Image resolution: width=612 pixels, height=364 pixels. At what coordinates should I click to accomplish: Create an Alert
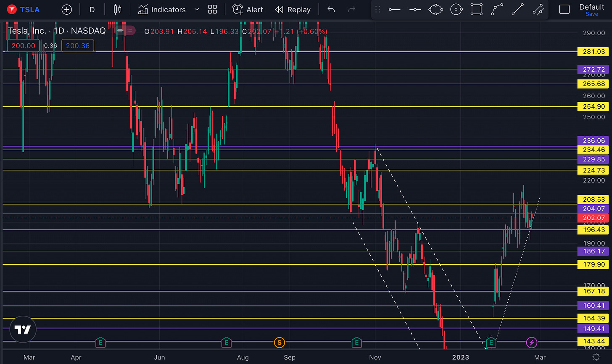[248, 9]
